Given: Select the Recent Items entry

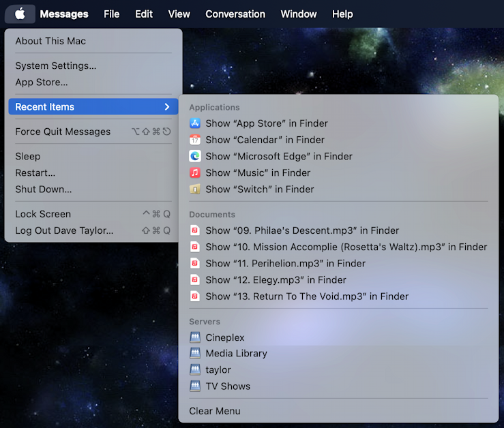Looking at the screenshot, I should point(93,107).
